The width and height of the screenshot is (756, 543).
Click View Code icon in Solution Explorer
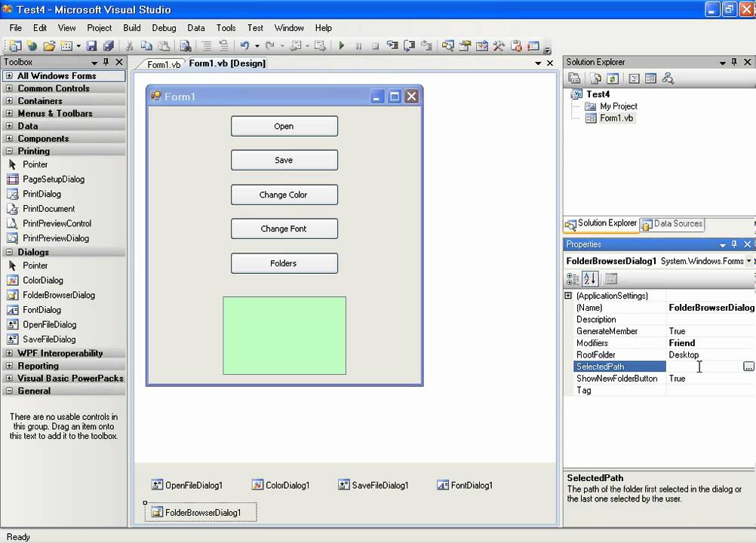(x=634, y=78)
